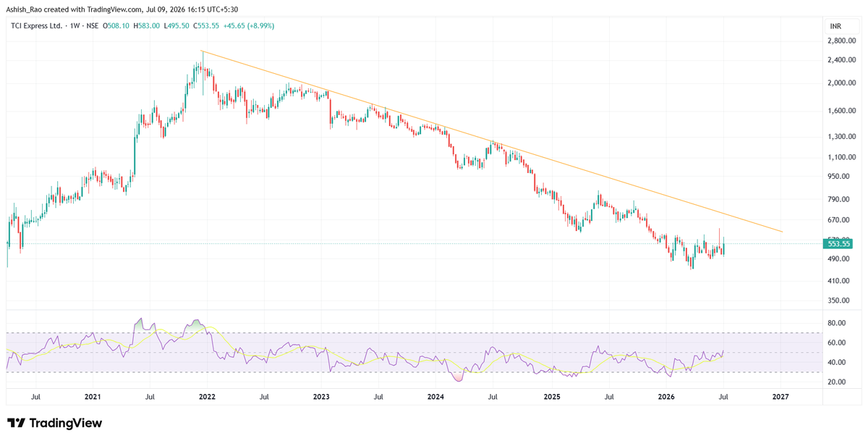
Task: Click the Ashish_Rao created with TradingView.com header
Action: point(122,9)
